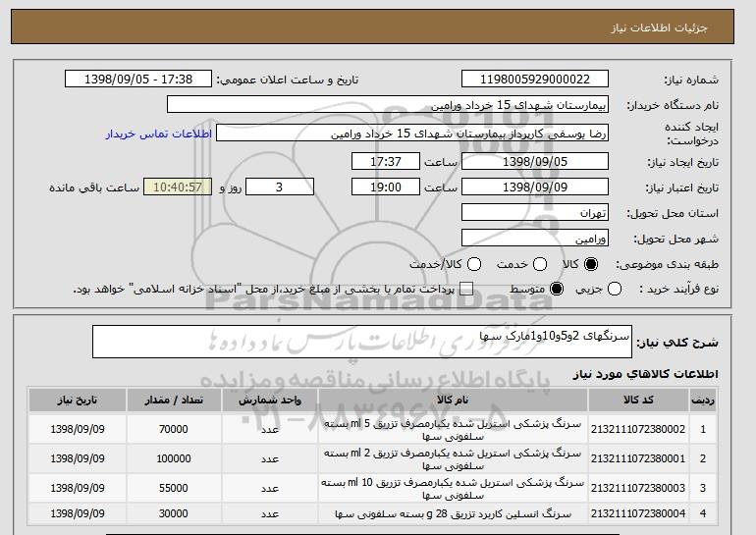
Task: Click the عدد unit cell in row 3
Action: click(270, 488)
